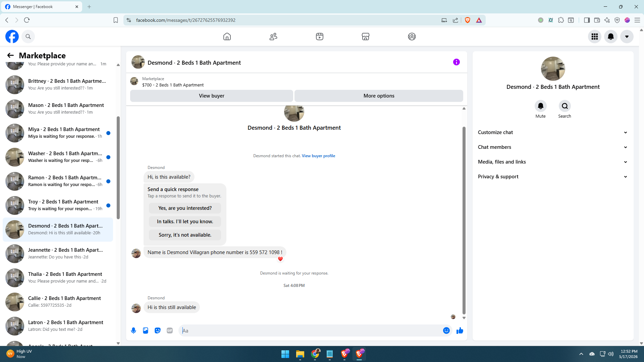Open the Facebook search icon

click(x=28, y=37)
